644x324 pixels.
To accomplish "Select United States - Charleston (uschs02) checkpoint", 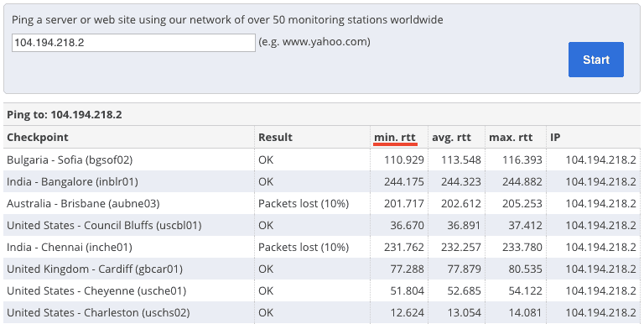I will (99, 312).
